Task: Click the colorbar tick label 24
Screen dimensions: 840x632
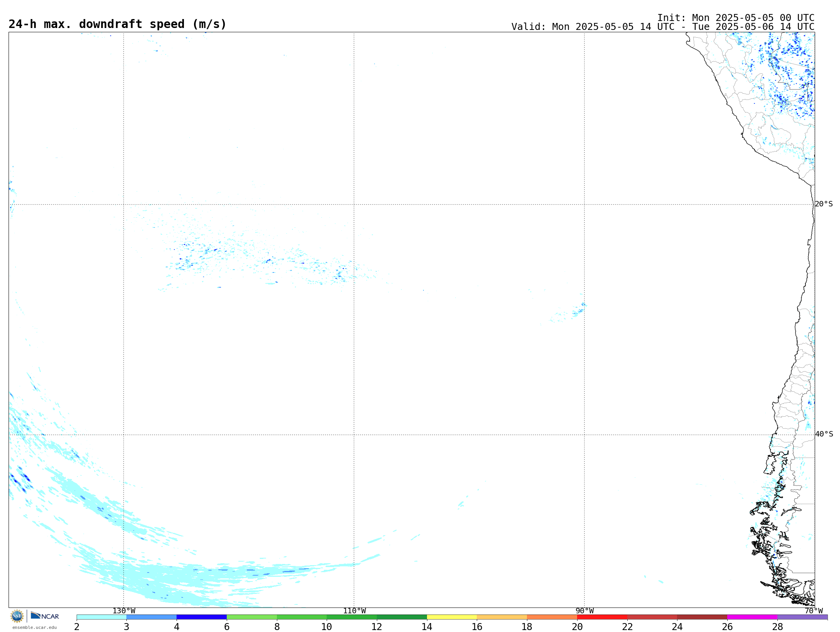Action: coord(677,627)
